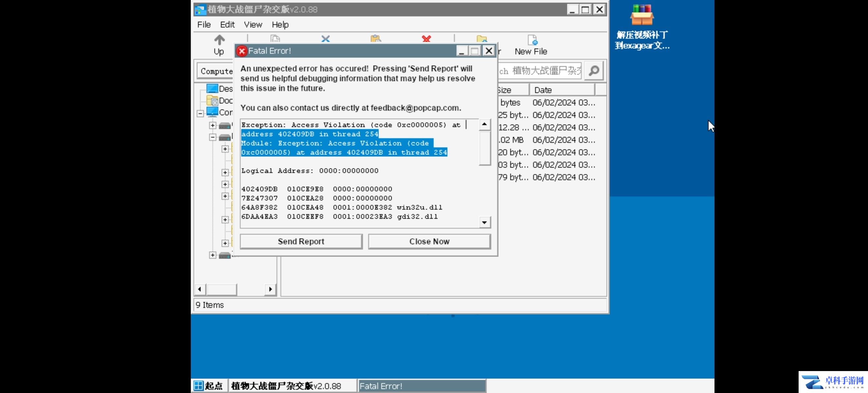Image resolution: width=868 pixels, height=393 pixels.
Task: Click the highlighted 'address 402409DB in thread 254' line
Action: (x=310, y=134)
